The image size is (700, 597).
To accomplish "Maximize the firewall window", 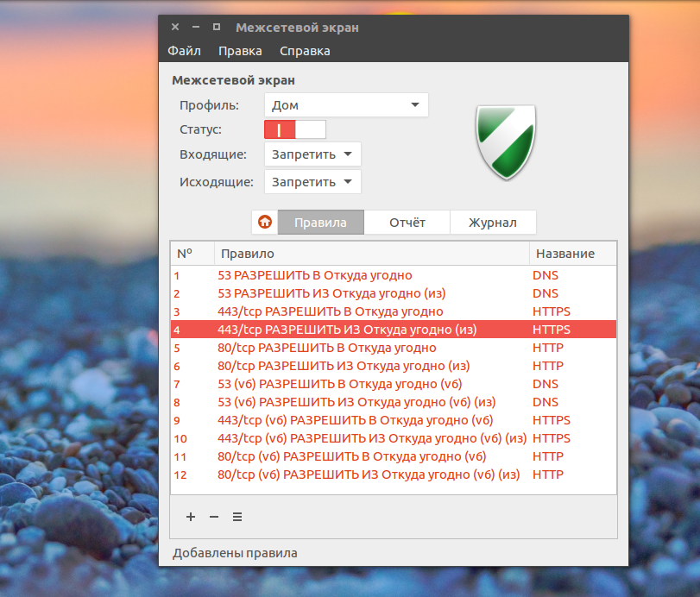I will pyautogui.click(x=217, y=27).
